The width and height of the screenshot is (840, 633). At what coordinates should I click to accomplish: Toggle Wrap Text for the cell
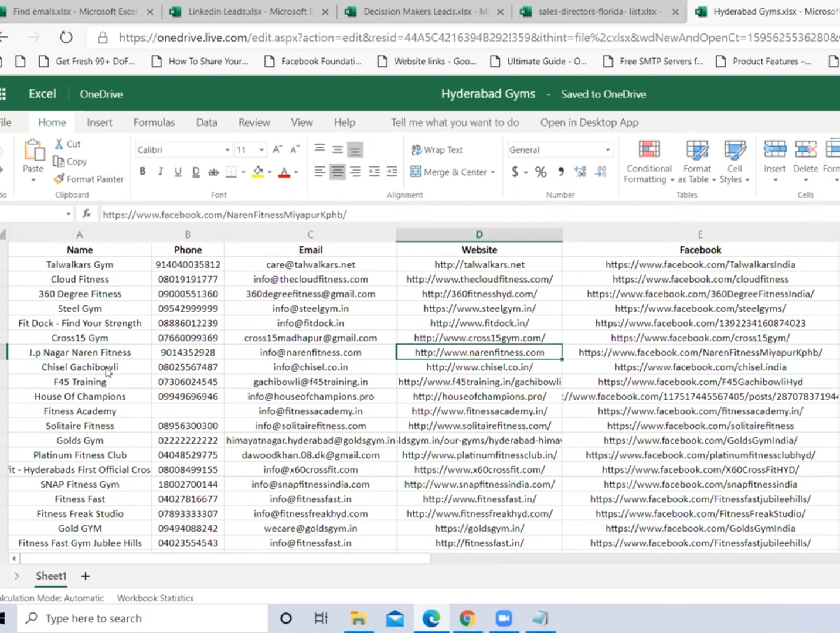tap(437, 149)
